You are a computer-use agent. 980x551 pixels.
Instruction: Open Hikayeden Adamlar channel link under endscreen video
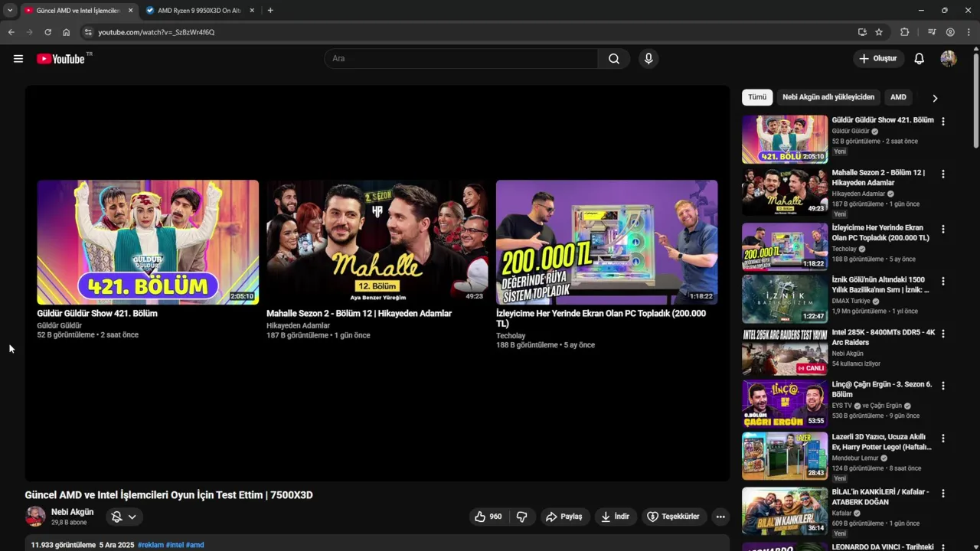[298, 325]
